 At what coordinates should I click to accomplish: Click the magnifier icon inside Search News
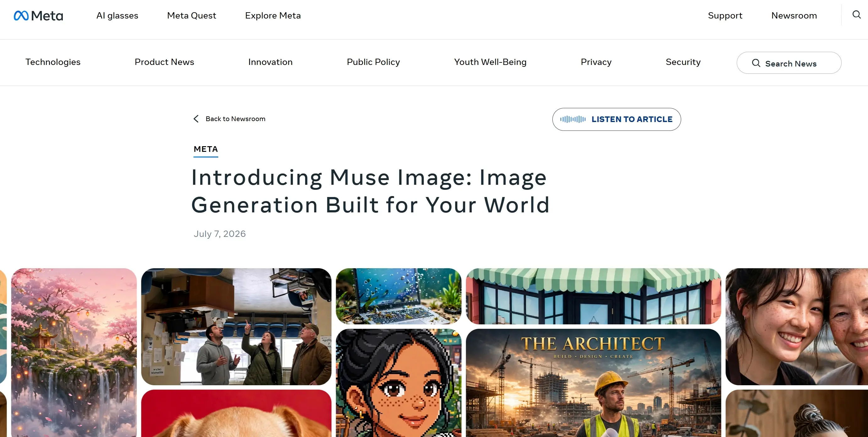[x=756, y=63]
